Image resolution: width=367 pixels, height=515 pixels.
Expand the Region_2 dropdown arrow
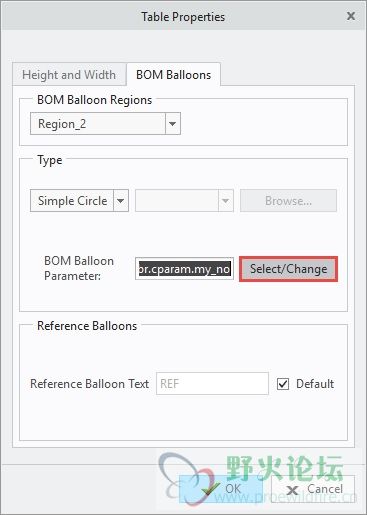click(x=173, y=124)
